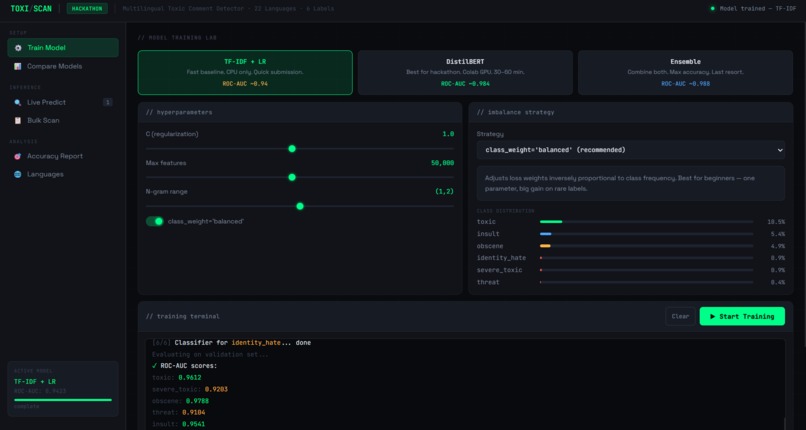This screenshot has width=806, height=430.
Task: Click the TOXI/SCAN logo
Action: (31, 8)
